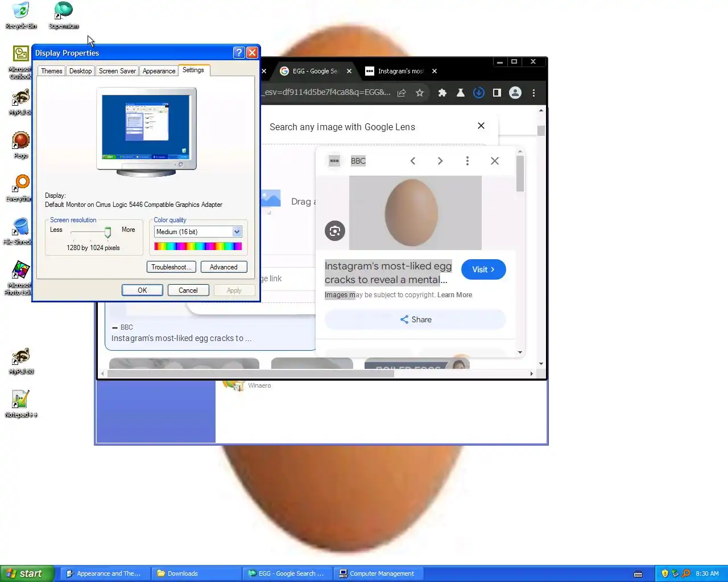Open the Notepad++ desktop icon
This screenshot has width=728, height=582.
21,404
